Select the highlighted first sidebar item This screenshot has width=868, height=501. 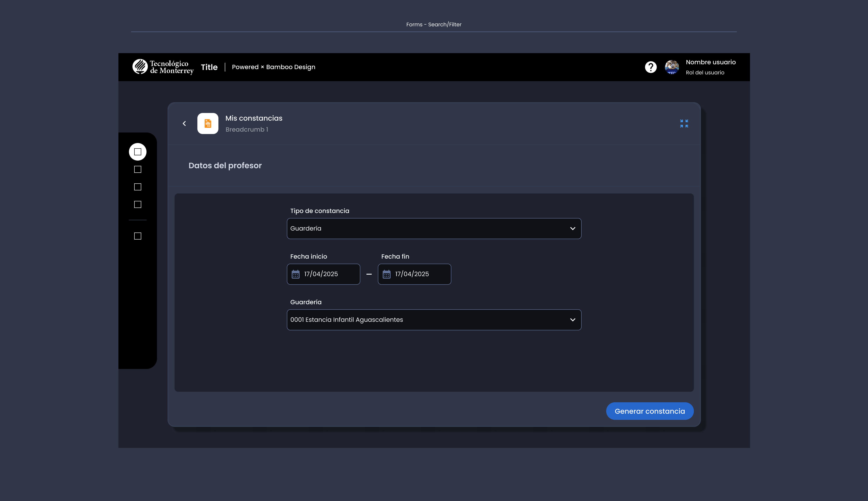[138, 152]
